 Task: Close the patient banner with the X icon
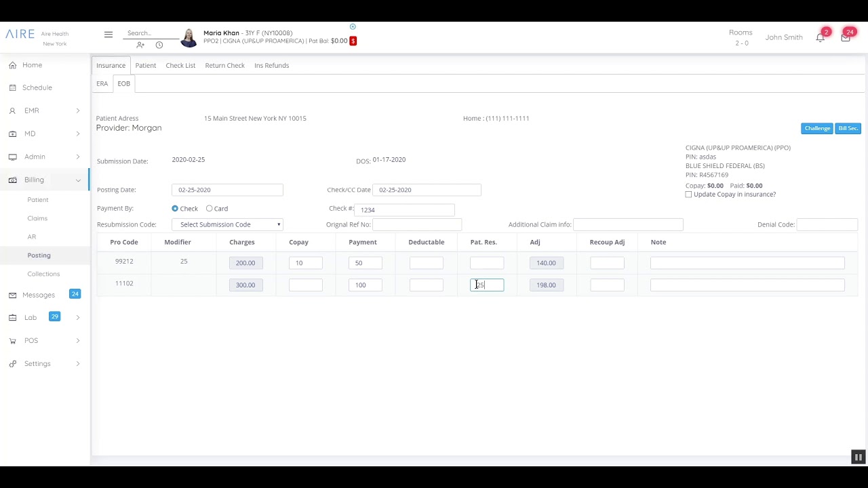click(x=353, y=27)
